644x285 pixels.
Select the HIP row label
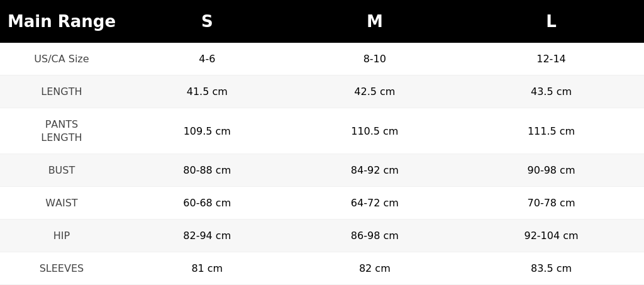click(x=62, y=236)
